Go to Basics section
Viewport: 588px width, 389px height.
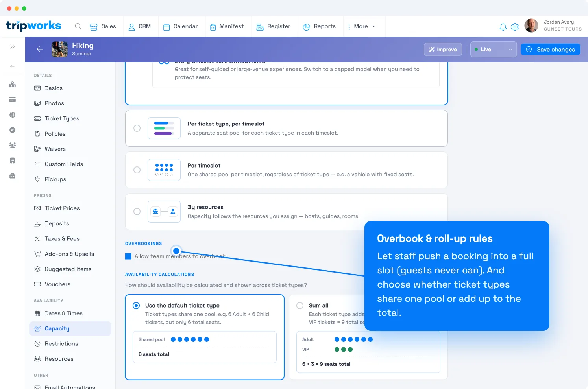70,88
